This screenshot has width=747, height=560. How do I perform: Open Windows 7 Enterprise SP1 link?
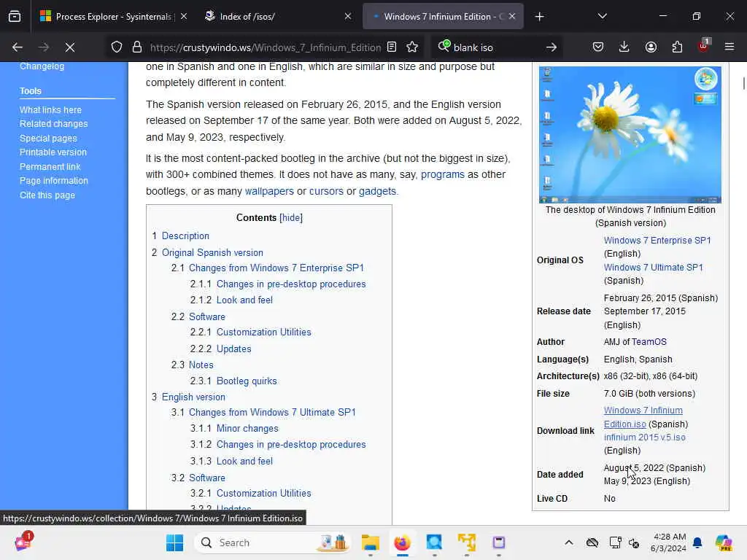click(x=657, y=241)
